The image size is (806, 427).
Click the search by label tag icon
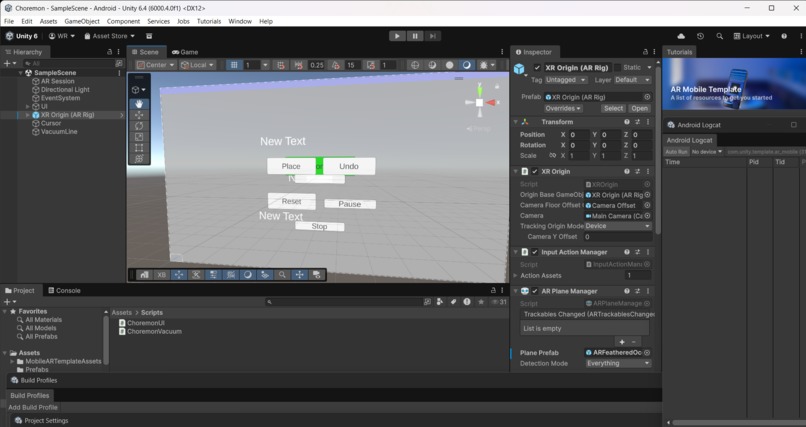(453, 302)
